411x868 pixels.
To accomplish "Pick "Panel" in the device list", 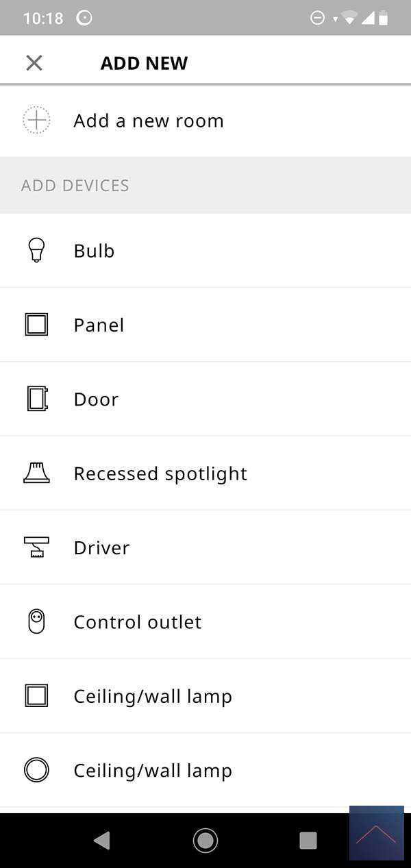I will [x=99, y=325].
